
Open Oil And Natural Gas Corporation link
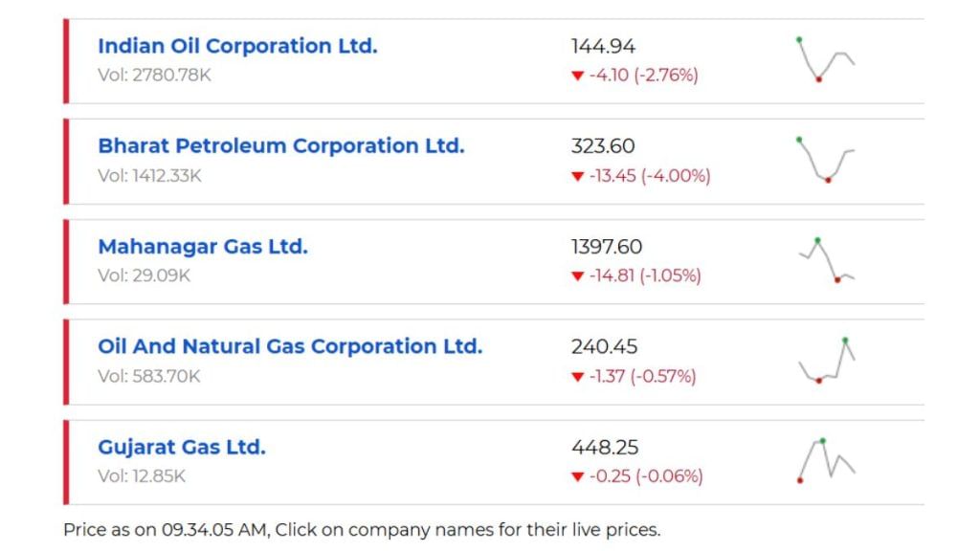(290, 346)
